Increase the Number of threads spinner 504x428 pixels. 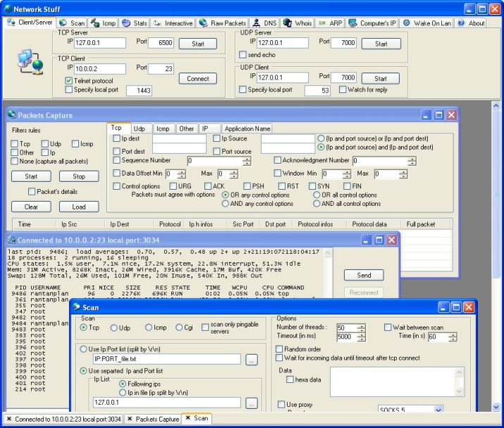[362, 326]
